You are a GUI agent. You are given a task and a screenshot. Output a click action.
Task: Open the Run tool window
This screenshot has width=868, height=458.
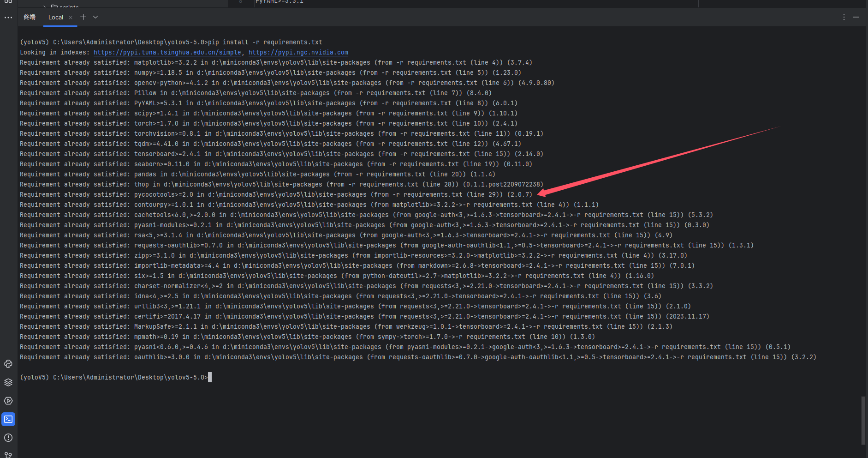[8, 401]
